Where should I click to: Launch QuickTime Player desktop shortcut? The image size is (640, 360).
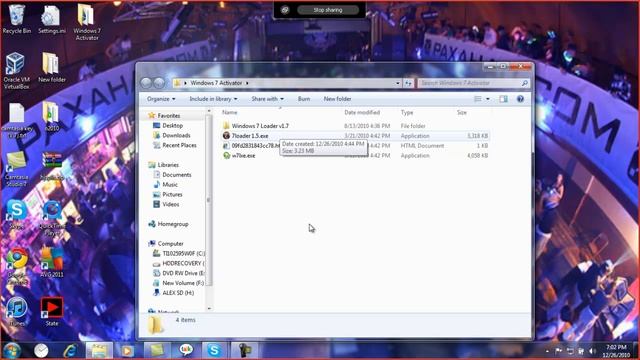pyautogui.click(x=52, y=218)
